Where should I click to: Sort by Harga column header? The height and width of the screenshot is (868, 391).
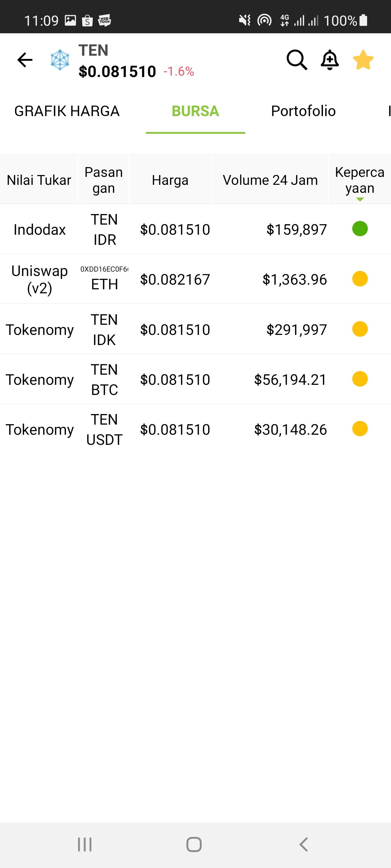(x=170, y=180)
